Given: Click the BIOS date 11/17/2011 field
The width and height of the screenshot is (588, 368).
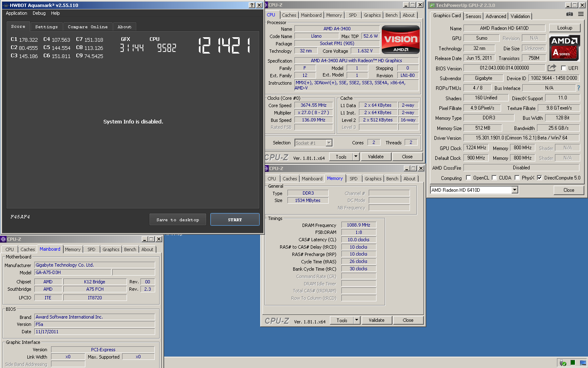Looking at the screenshot, I should click(94, 332).
